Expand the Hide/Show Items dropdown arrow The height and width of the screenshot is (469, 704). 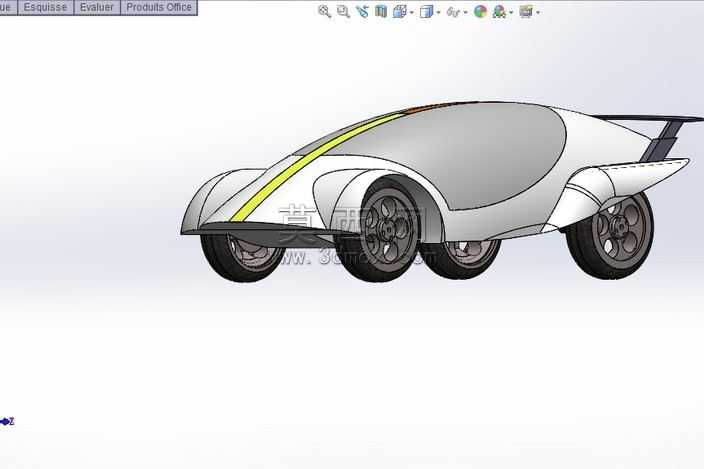465,13
